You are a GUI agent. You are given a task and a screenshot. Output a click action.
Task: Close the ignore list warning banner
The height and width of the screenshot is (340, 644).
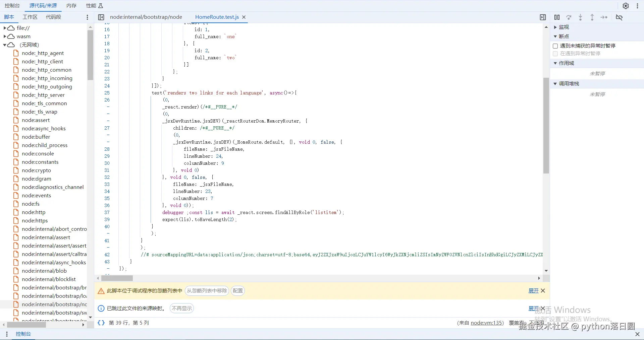click(x=543, y=291)
